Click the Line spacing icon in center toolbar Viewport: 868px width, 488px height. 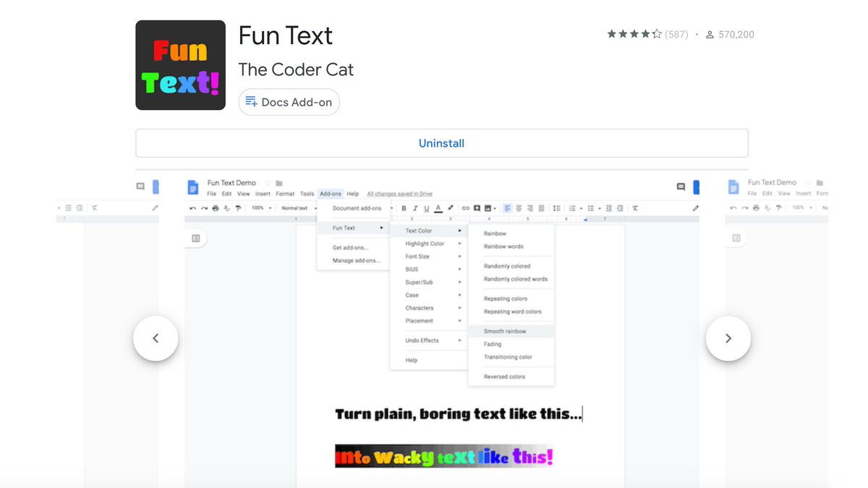point(556,208)
